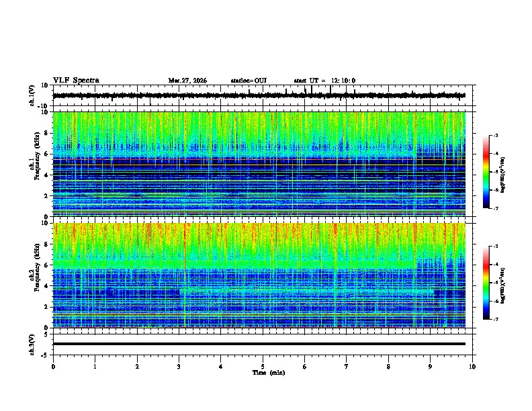Click the "Time (min)" x-axis label
The height and width of the screenshot is (411, 532).
pos(269,373)
